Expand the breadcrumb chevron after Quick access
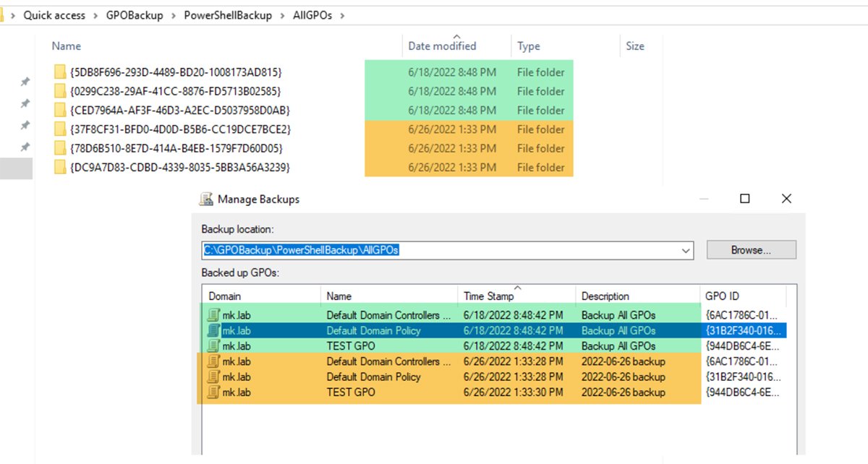Image resolution: width=868 pixels, height=464 pixels. (95, 14)
